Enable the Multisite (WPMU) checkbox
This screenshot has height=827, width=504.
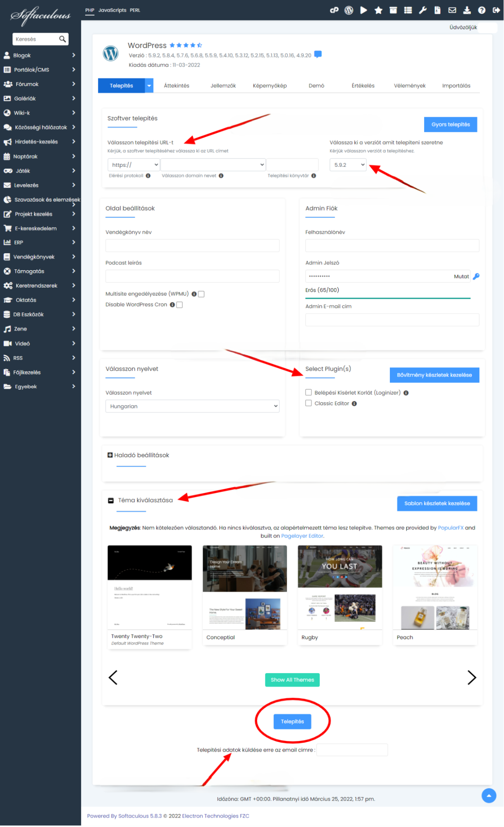pyautogui.click(x=201, y=294)
